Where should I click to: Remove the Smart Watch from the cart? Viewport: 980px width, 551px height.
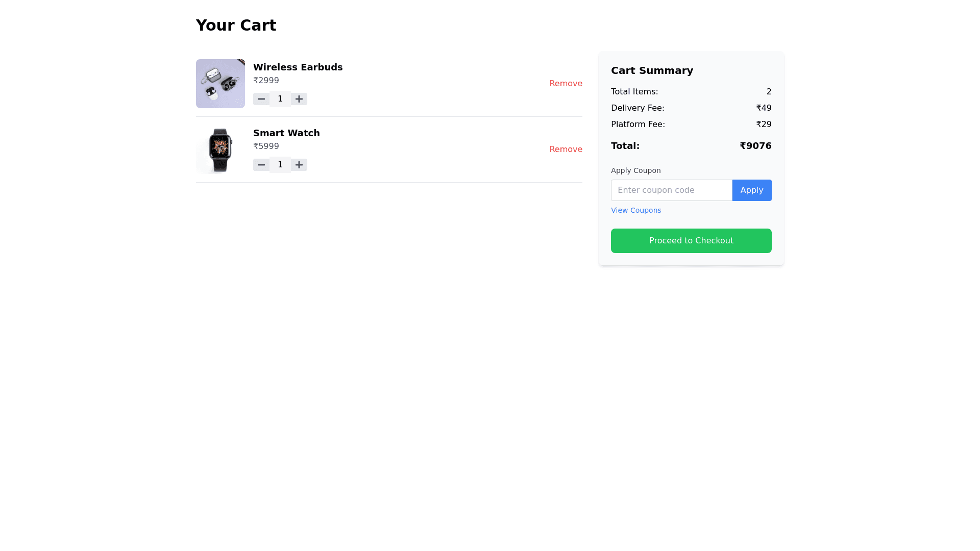pos(566,149)
